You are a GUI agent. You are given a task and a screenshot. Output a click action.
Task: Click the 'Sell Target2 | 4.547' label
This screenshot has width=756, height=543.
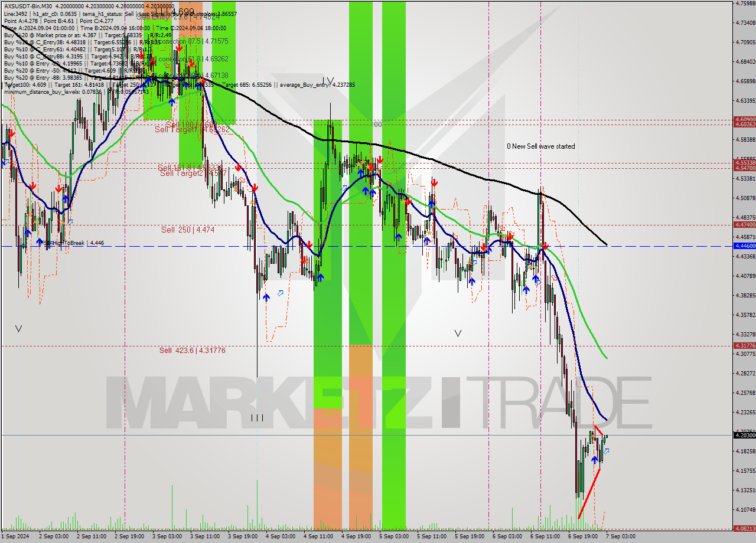[x=193, y=174]
